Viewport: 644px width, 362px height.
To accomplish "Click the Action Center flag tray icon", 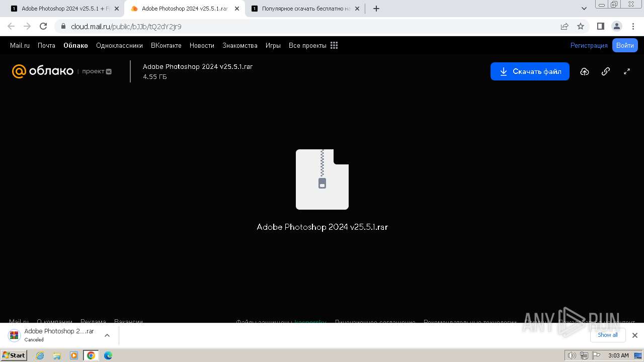I will tap(596, 355).
